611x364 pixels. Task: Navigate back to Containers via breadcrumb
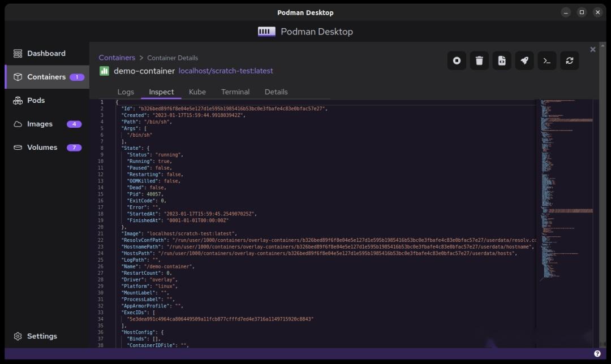(117, 58)
